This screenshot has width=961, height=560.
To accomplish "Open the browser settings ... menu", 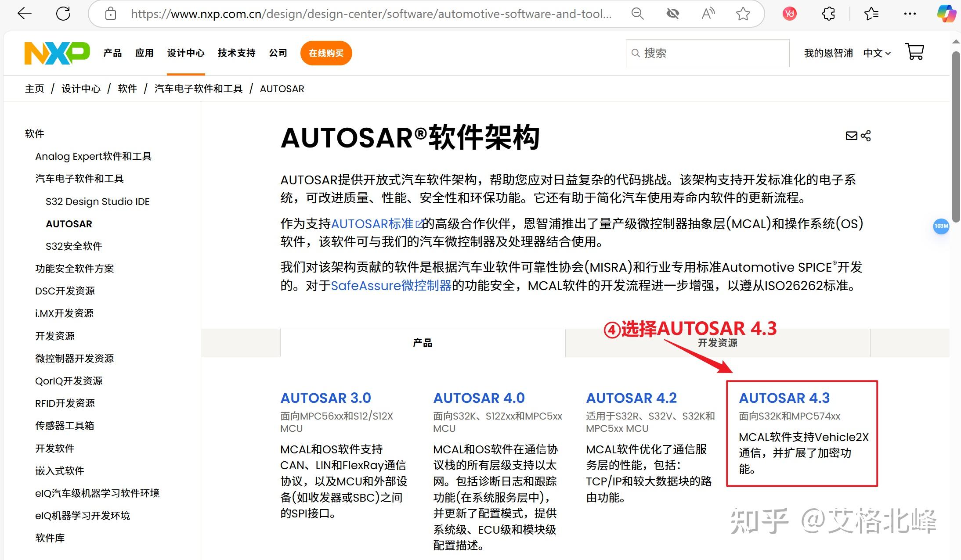I will coord(909,14).
